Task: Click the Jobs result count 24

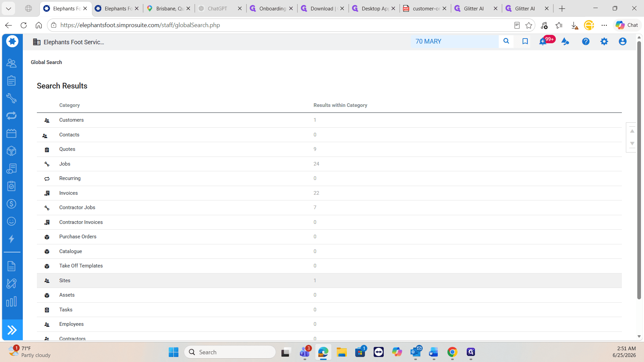Action: [316, 164]
